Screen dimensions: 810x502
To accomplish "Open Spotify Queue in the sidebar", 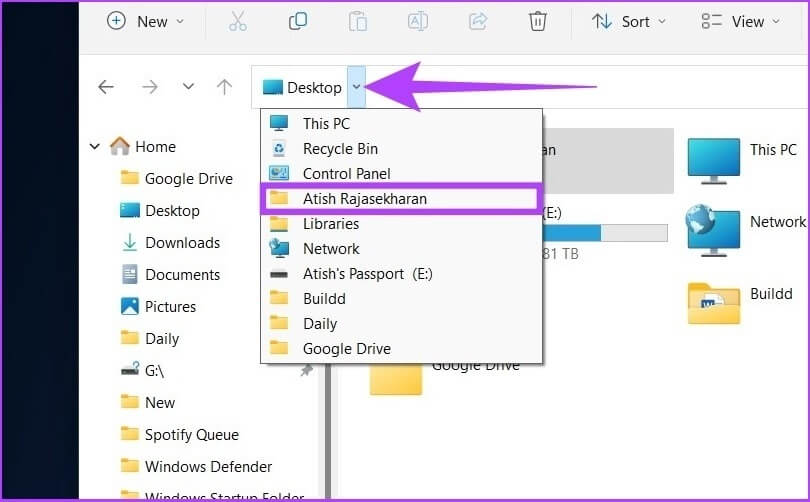I will pos(180,435).
